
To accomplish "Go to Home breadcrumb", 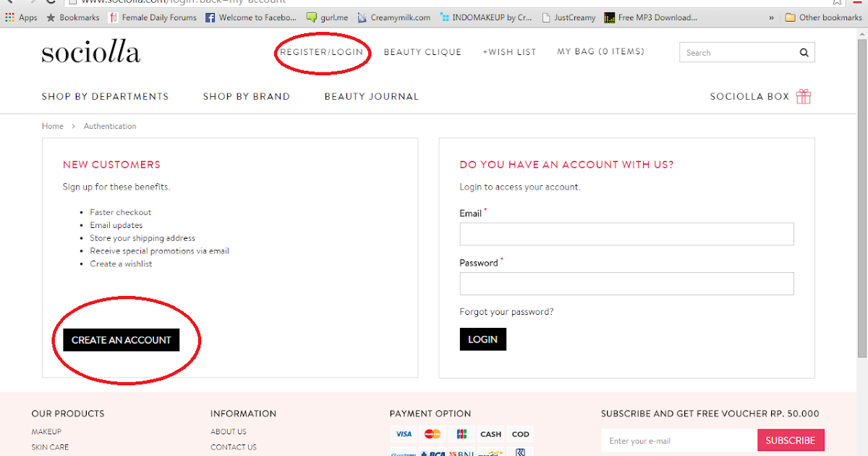I will pos(52,126).
